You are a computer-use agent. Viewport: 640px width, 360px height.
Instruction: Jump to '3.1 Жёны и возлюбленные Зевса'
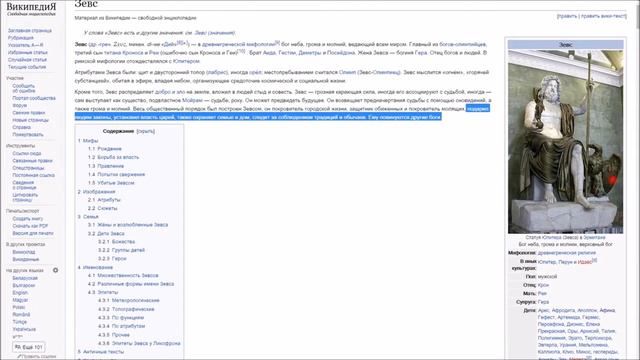[127, 225]
